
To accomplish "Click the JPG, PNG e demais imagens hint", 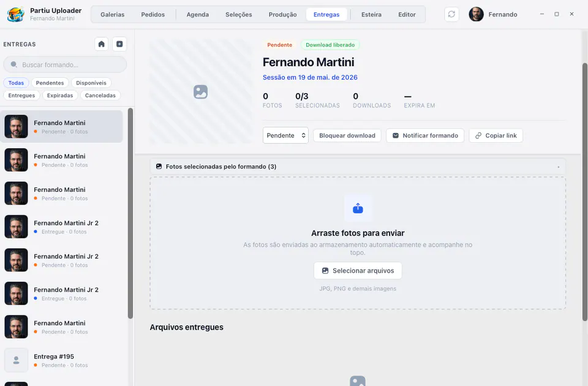I will (x=358, y=289).
